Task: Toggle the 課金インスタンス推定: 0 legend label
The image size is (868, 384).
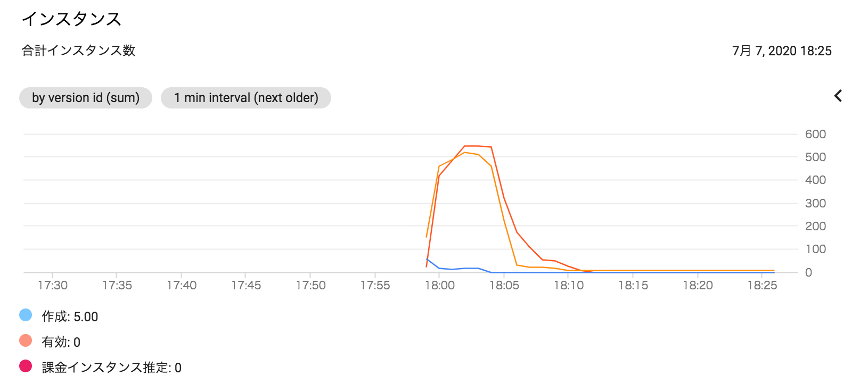Action: (x=111, y=368)
